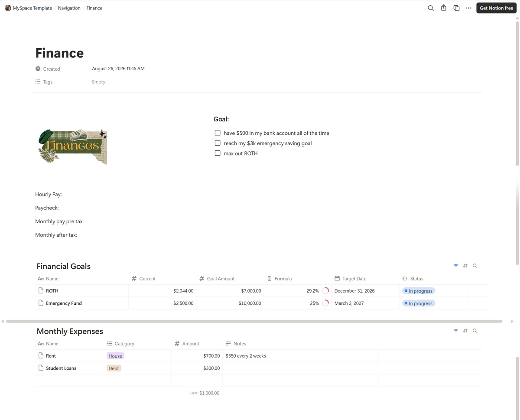Click the hash icon in Amount header
The width and height of the screenshot is (520, 420).
click(x=177, y=343)
